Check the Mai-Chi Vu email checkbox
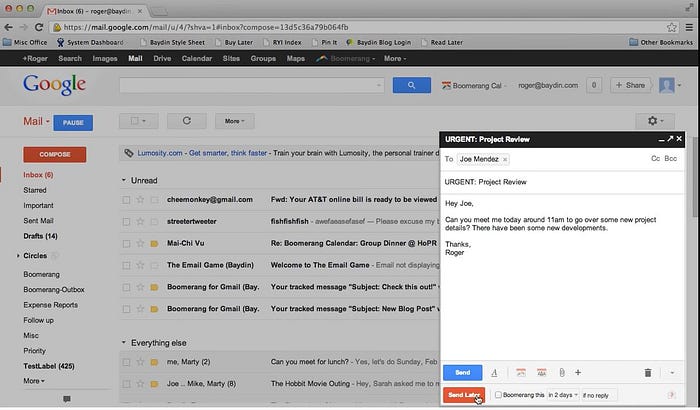This screenshot has height=410, width=700. pos(126,243)
